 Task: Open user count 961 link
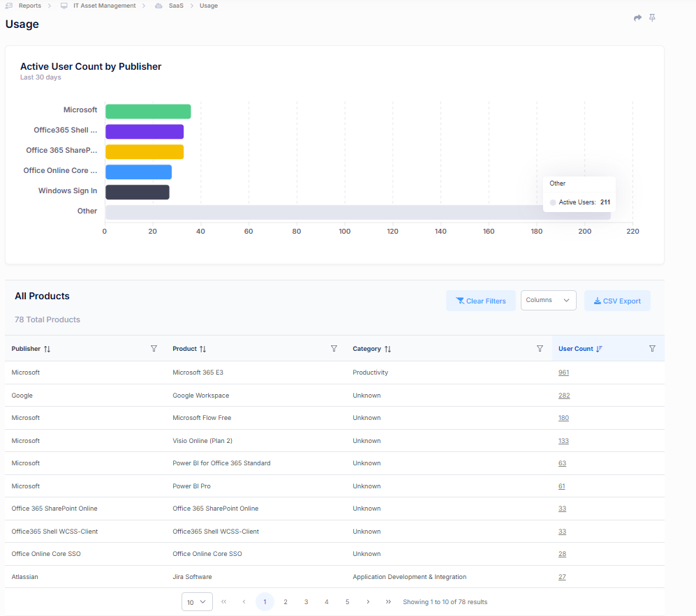[564, 373]
